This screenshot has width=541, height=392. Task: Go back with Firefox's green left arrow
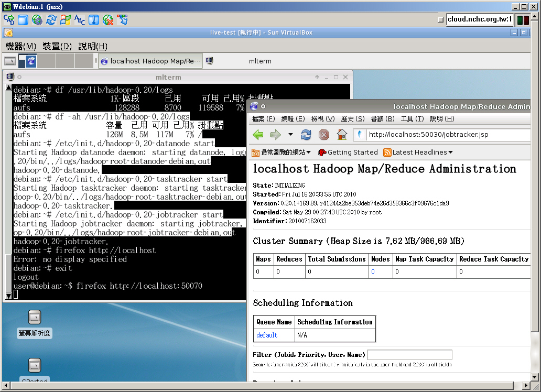point(258,135)
